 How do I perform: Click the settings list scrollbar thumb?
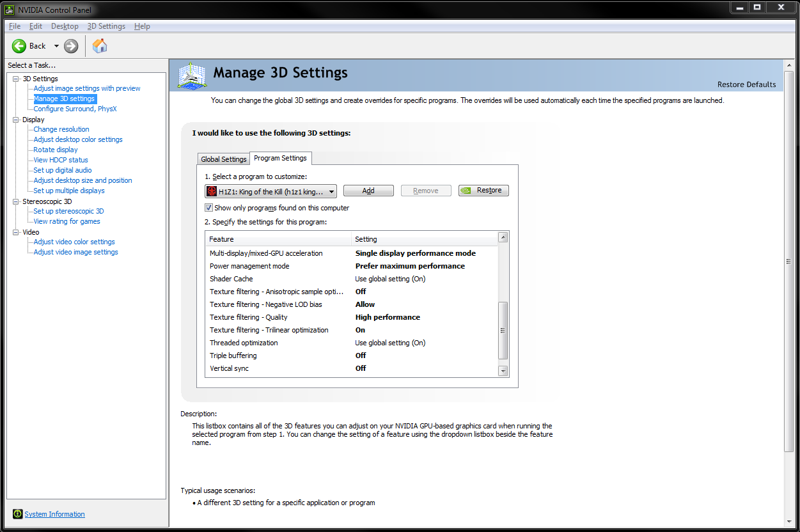point(503,331)
